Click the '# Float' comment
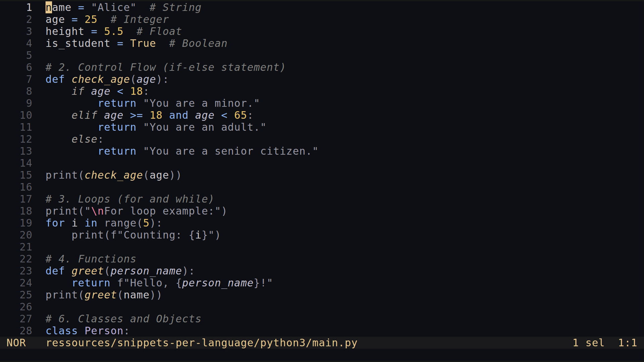Viewport: 644px width, 362px height. [159, 32]
